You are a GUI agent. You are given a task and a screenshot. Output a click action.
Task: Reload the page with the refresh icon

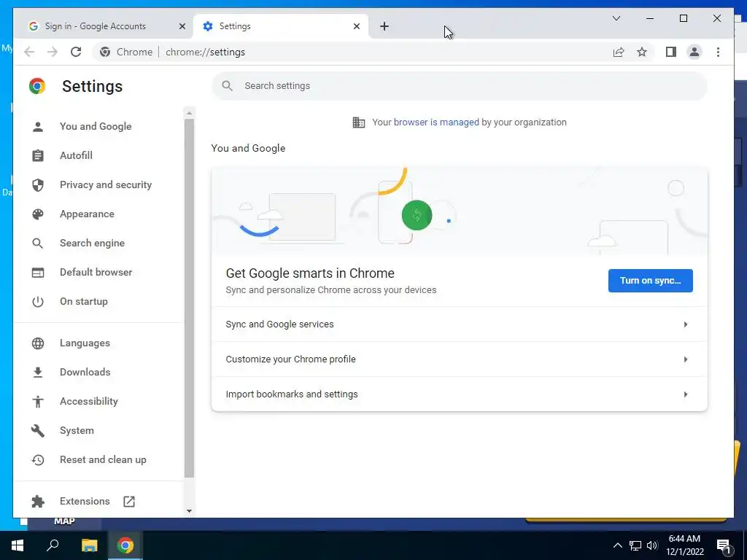(x=76, y=52)
